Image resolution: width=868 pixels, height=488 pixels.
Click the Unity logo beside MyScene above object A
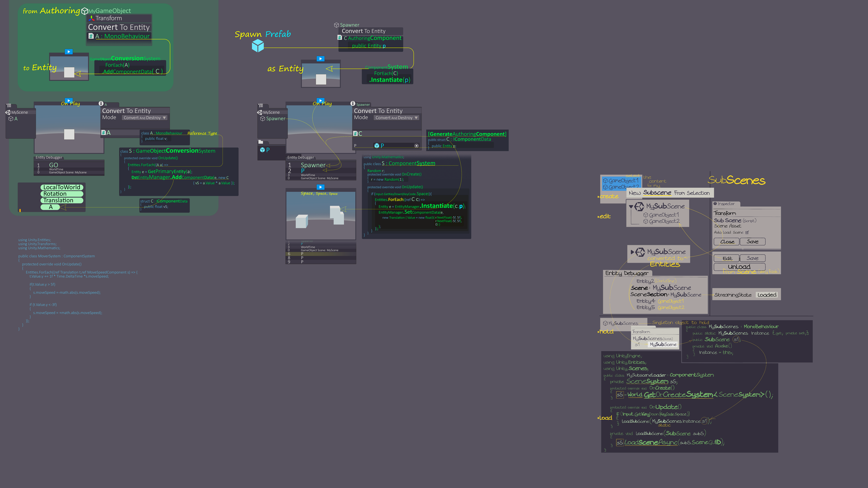[8, 112]
